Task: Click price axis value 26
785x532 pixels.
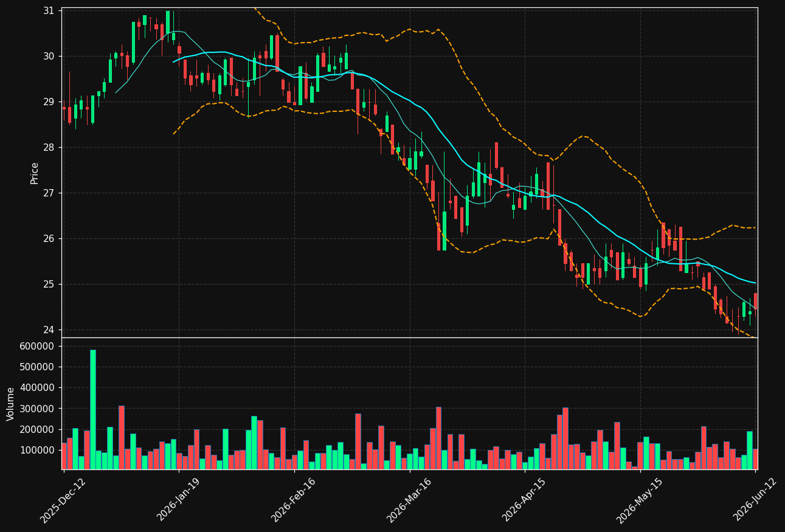Action: tap(49, 239)
